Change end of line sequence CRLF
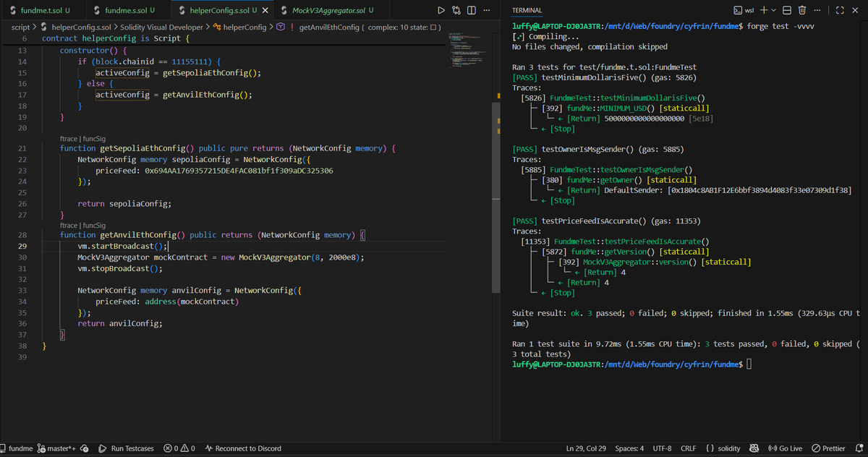868x457 pixels. pyautogui.click(x=688, y=448)
